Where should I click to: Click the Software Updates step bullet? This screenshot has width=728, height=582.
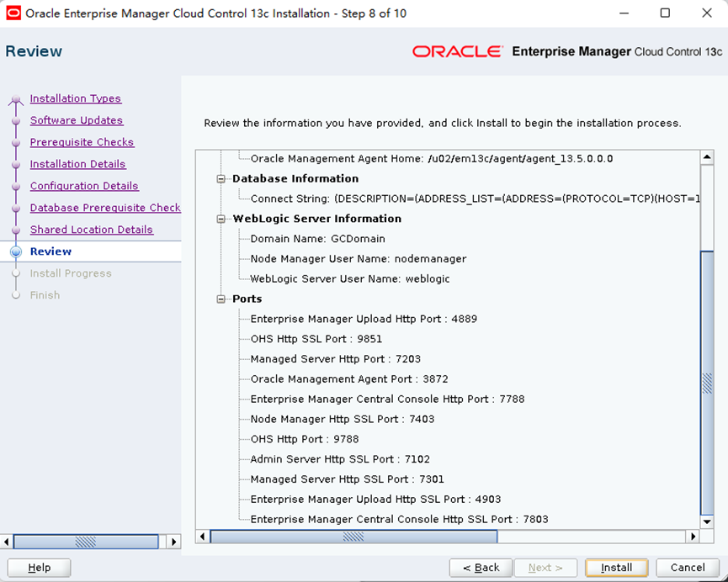click(16, 120)
